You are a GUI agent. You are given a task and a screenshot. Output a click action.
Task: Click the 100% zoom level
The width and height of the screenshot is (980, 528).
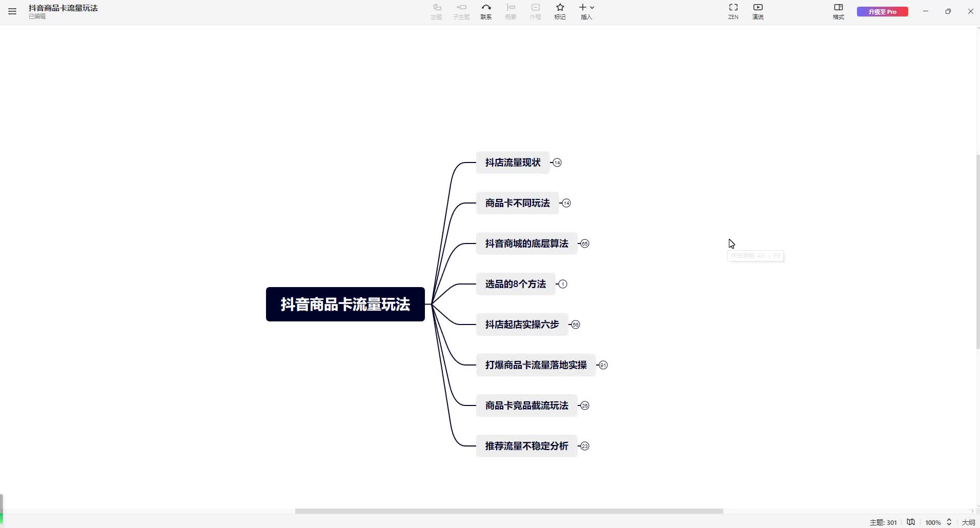[x=933, y=522]
